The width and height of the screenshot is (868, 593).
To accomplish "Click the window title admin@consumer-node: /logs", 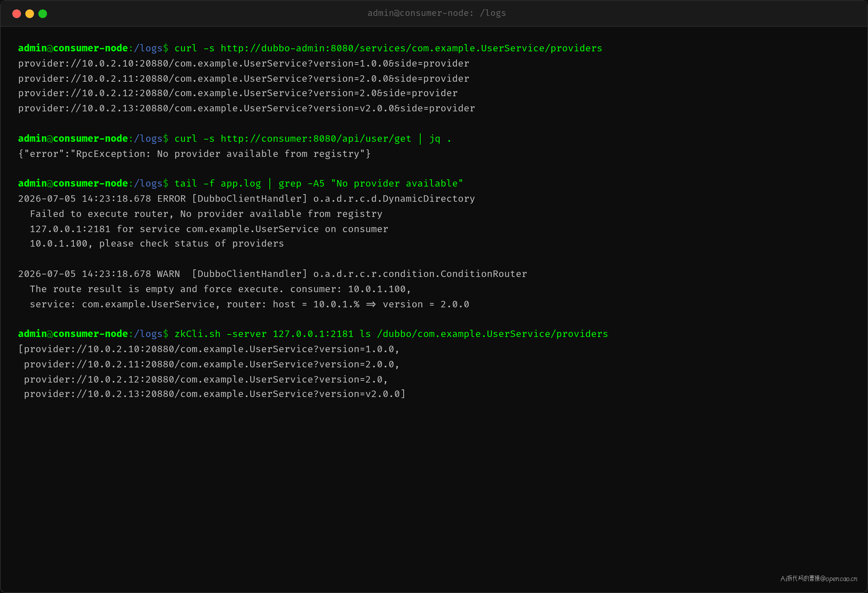I will pos(437,13).
